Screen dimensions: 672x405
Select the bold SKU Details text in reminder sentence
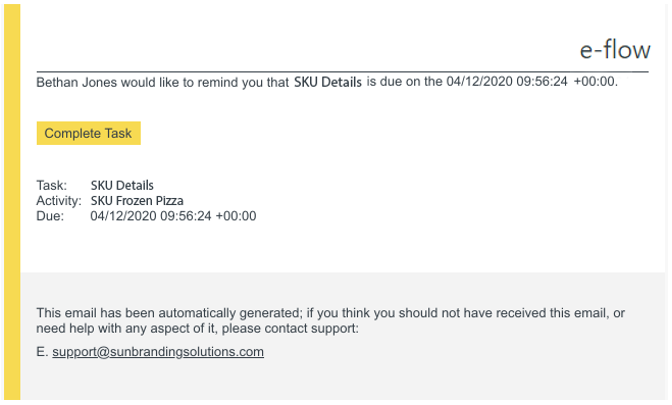coord(328,82)
